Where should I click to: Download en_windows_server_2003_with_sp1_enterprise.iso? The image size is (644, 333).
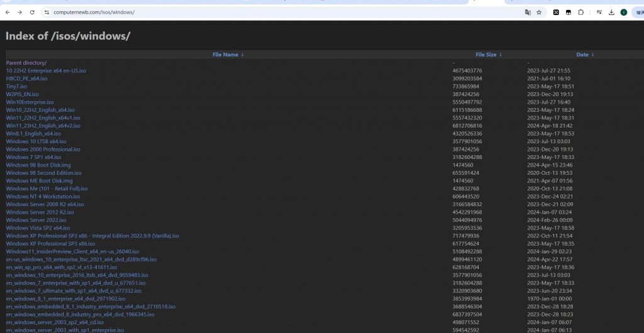coord(65,330)
